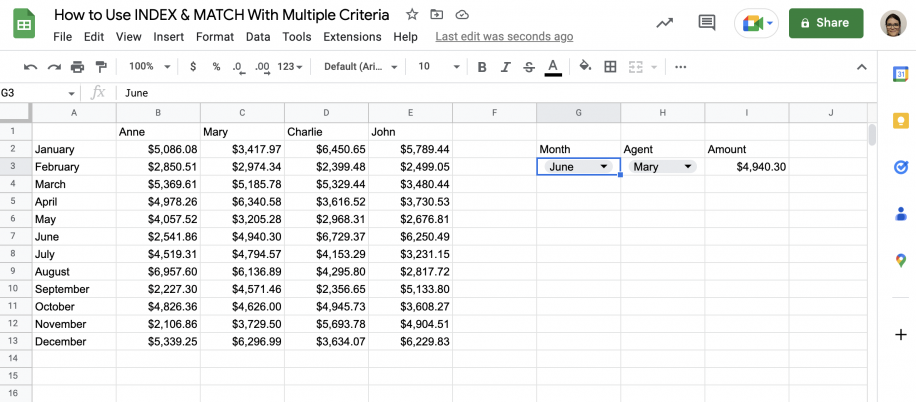Open Google Calendar in side panel
This screenshot has width=916, height=402.
(x=900, y=74)
